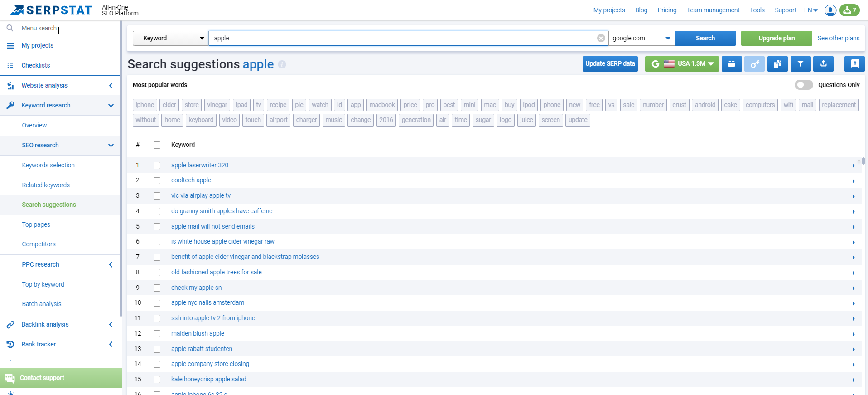Click the export upload icon
Image resolution: width=868 pixels, height=395 pixels.
824,64
